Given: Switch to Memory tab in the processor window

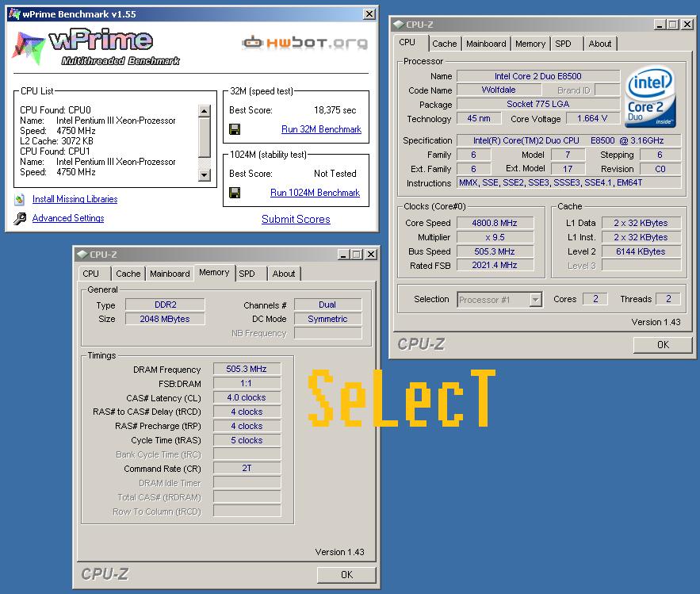Looking at the screenshot, I should [x=530, y=44].
